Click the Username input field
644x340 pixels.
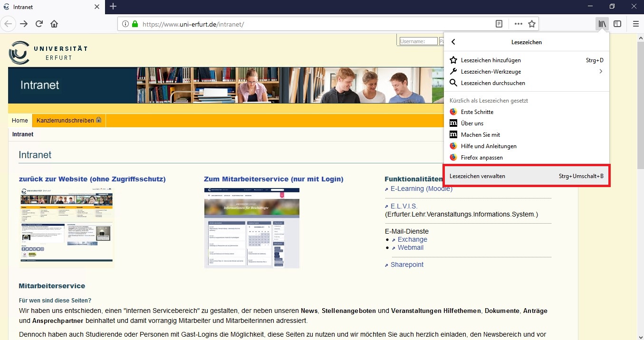pyautogui.click(x=418, y=41)
